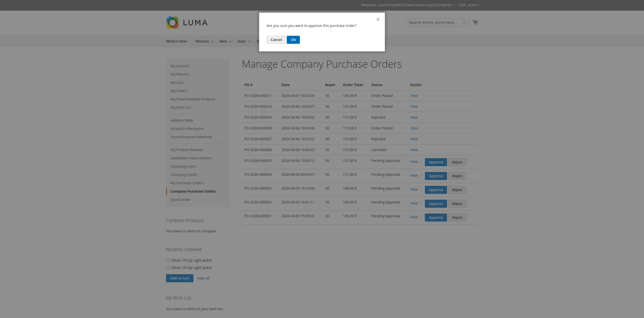
Task: Select Company Users in the sidebar
Action: click(x=183, y=166)
